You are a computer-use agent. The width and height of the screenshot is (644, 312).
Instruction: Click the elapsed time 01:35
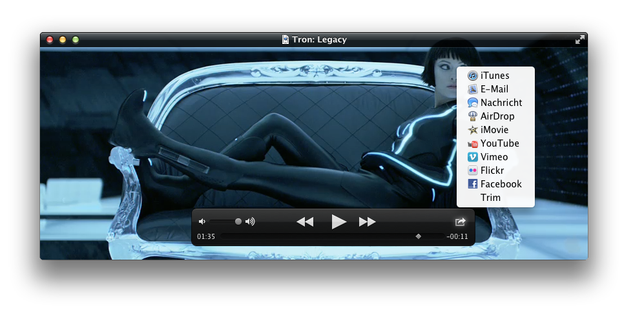pos(206,236)
